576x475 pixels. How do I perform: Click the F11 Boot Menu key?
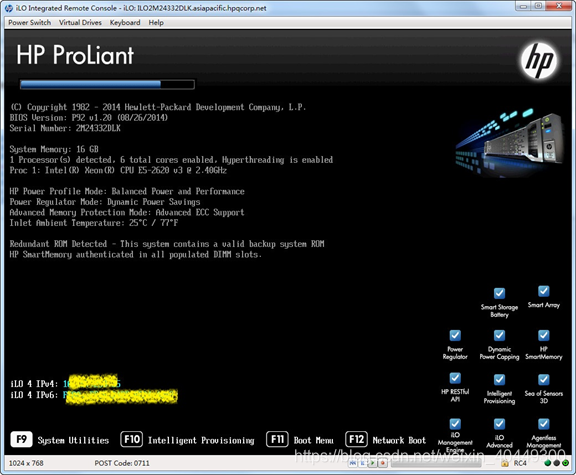(277, 439)
